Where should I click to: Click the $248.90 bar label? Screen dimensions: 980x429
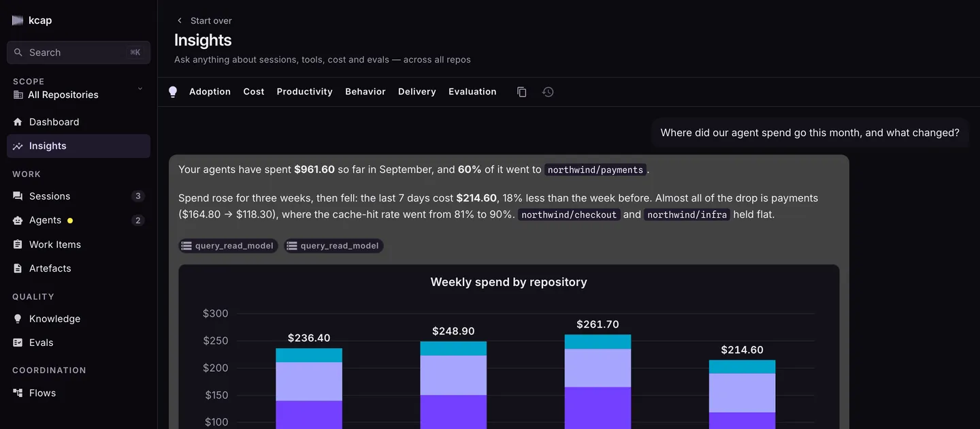[x=453, y=331]
